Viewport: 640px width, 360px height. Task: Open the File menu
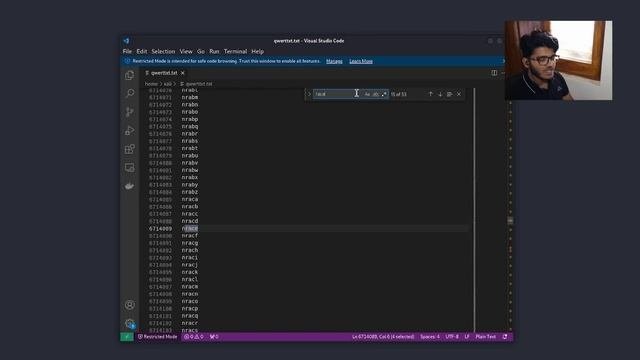click(x=127, y=51)
